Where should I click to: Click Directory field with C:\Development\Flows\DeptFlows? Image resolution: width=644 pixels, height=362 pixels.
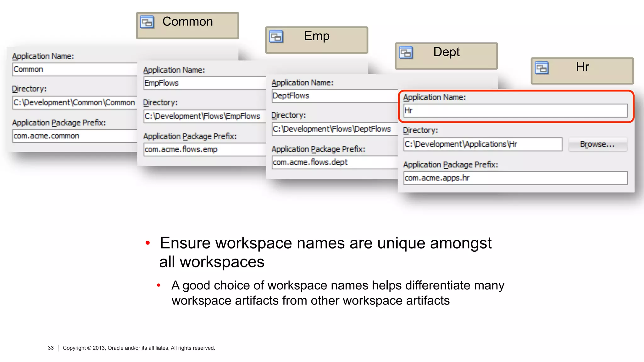[x=335, y=129]
